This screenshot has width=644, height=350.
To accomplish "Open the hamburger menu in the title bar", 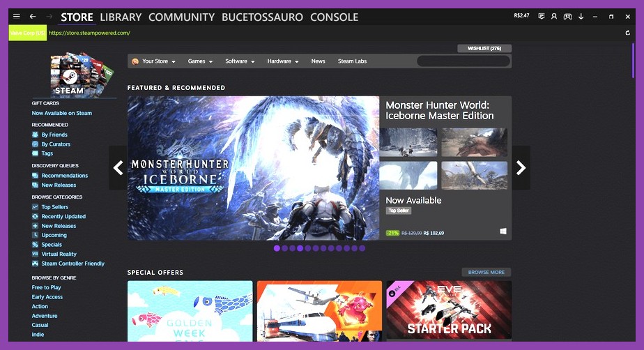I will point(17,17).
